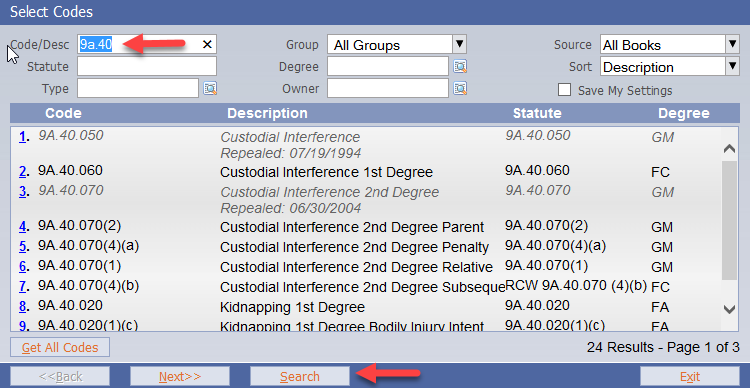Go to Next page of results

(x=180, y=377)
